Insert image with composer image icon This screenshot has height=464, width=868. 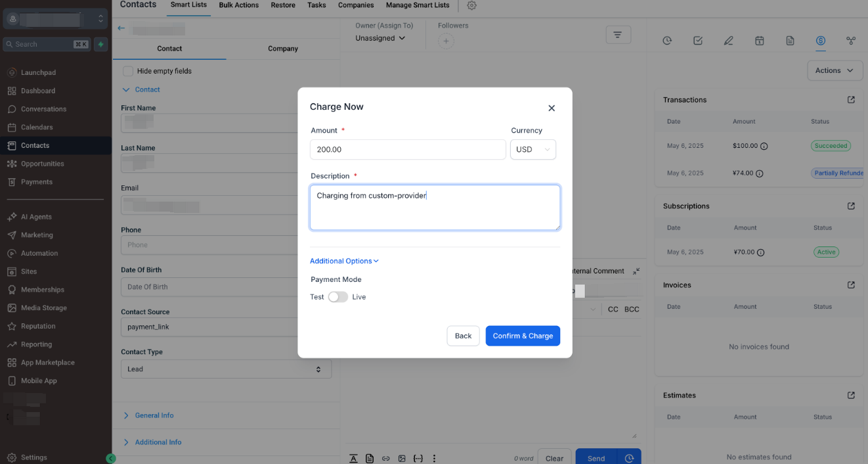click(402, 459)
